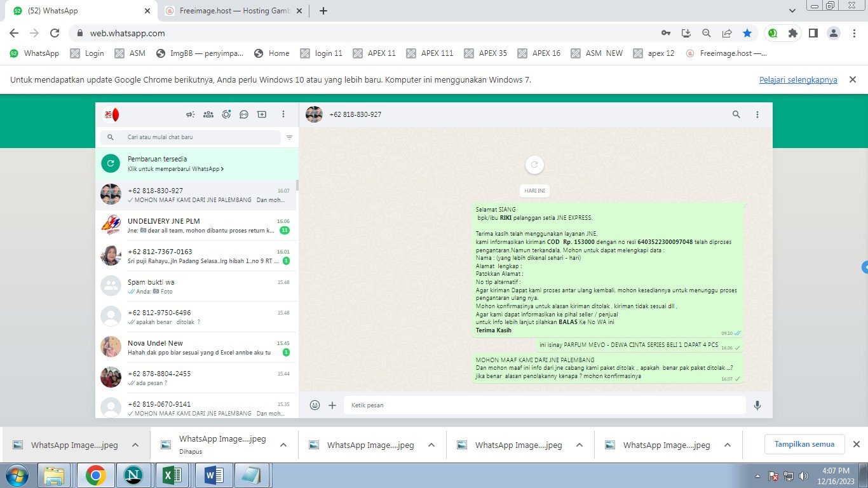
Task: Click 'Pembaruan tersedia' refresh icon
Action: click(x=111, y=163)
